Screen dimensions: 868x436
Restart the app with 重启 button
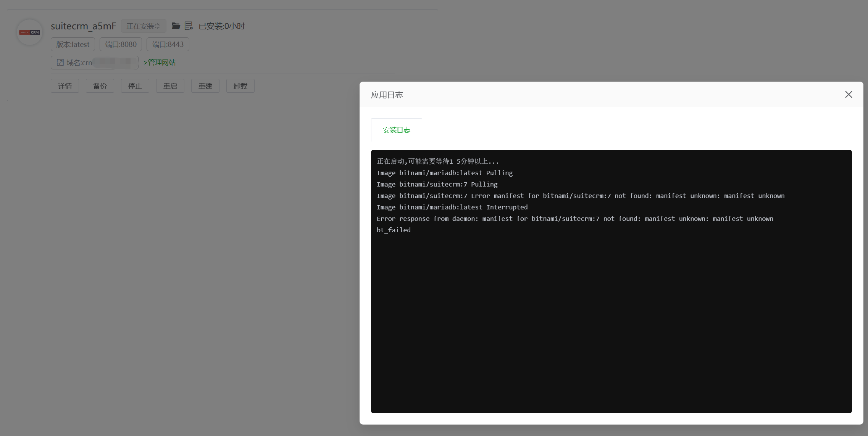170,86
